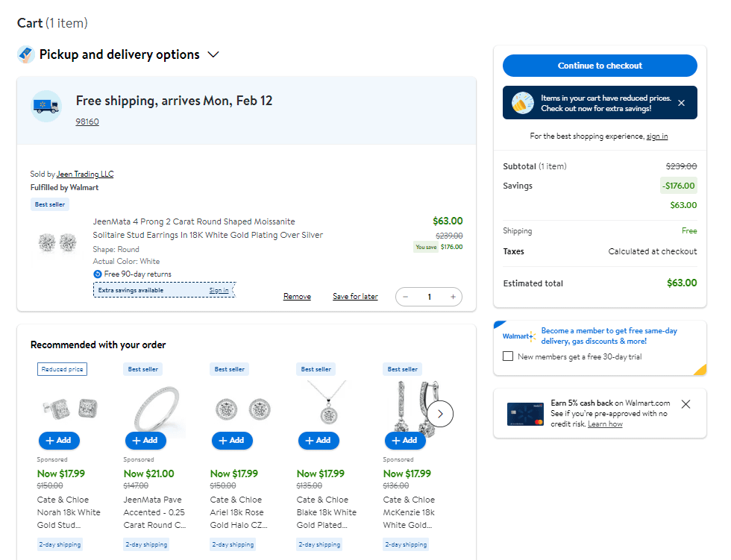Image resolution: width=731 pixels, height=560 pixels.
Task: Decrease earring quantity with minus button
Action: (x=405, y=296)
